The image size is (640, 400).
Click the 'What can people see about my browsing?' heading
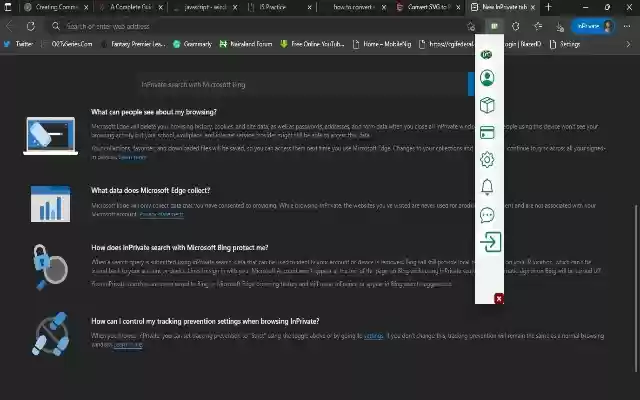pyautogui.click(x=154, y=112)
